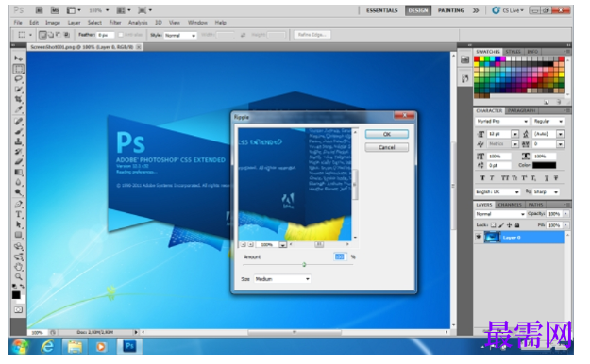Open the layer blend mode dropdown
590x364 pixels.
(x=500, y=214)
